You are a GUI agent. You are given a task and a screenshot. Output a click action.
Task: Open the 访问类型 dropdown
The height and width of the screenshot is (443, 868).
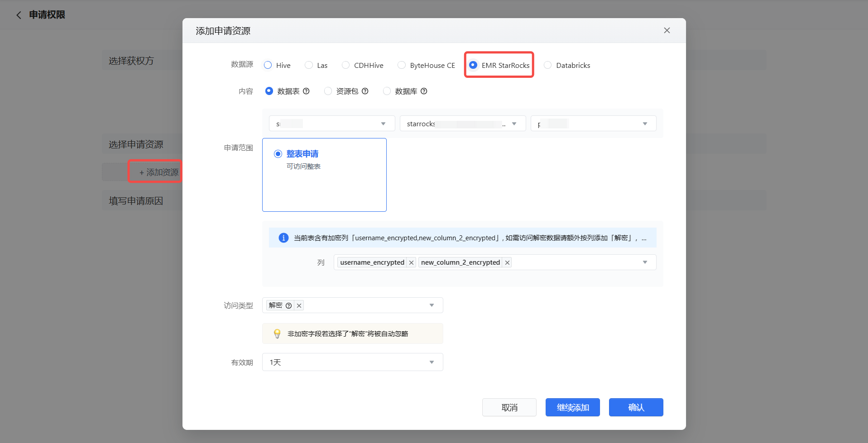tap(431, 305)
